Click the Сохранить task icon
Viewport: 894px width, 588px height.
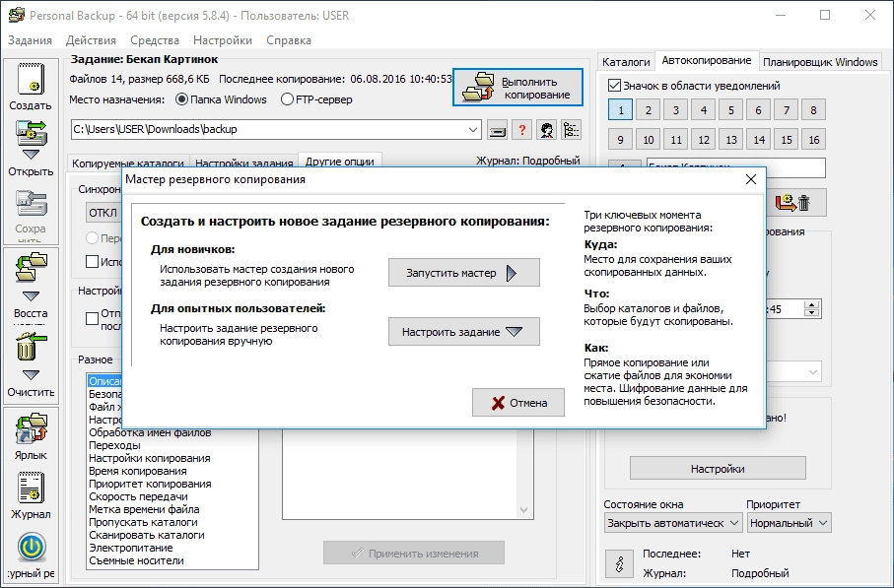tap(31, 204)
